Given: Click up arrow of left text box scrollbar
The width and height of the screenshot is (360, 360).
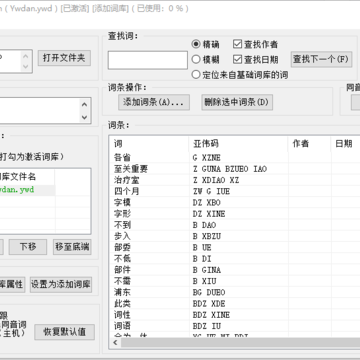Looking at the screenshot, I should (x=84, y=105).
